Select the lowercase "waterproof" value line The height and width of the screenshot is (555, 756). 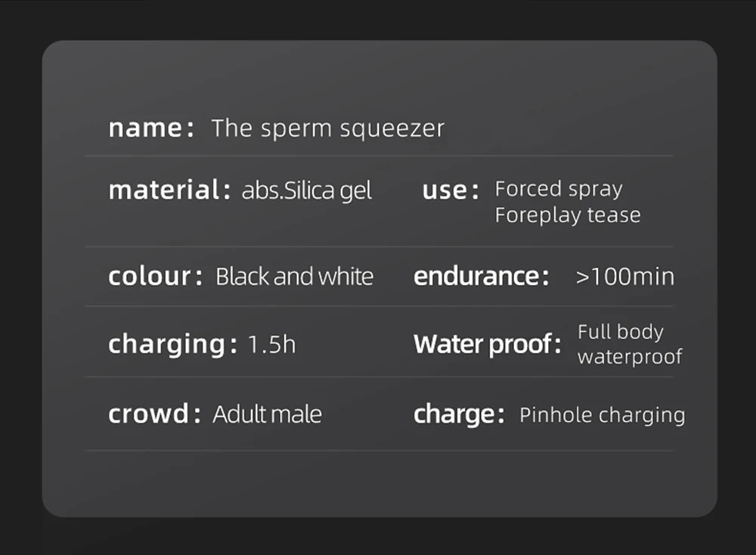630,356
